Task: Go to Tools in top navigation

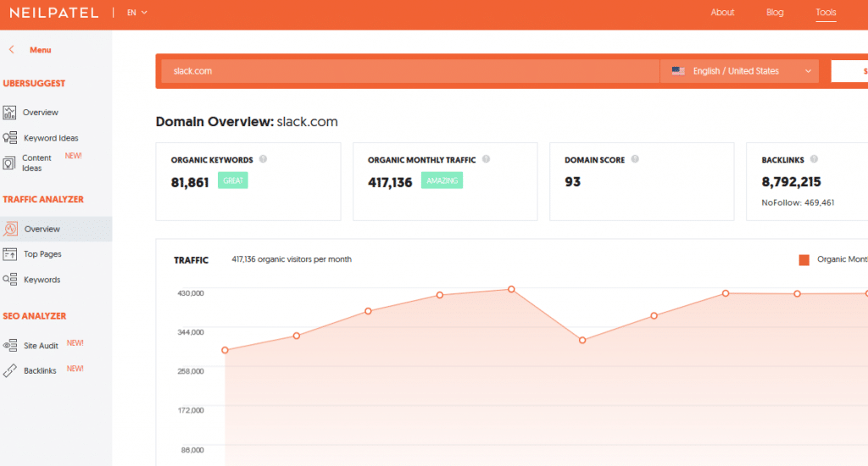Action: click(826, 13)
